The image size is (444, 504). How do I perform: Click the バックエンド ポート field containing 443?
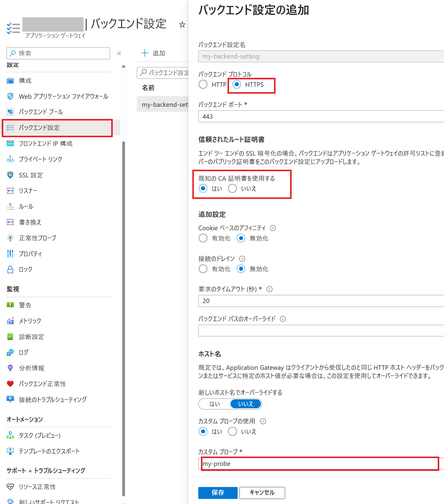pos(321,116)
